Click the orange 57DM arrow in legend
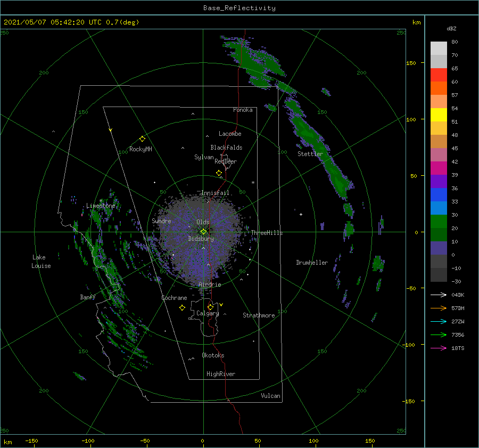The width and height of the screenshot is (479, 448). click(x=439, y=308)
